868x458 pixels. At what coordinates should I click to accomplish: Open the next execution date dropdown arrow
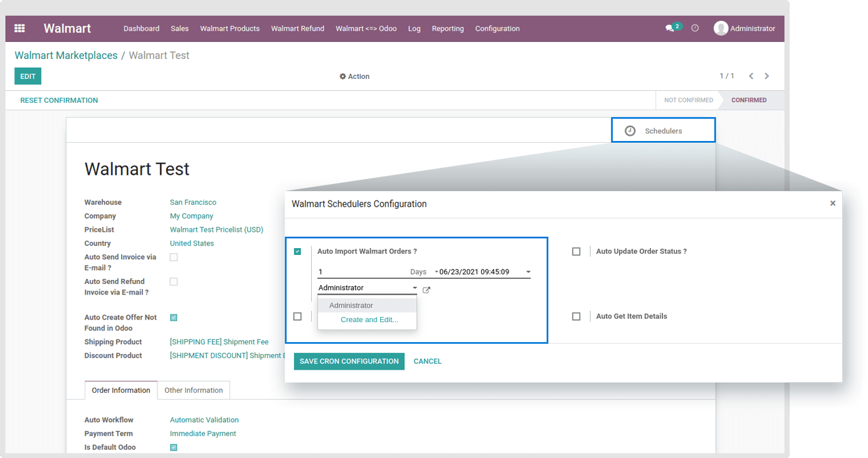tap(528, 272)
